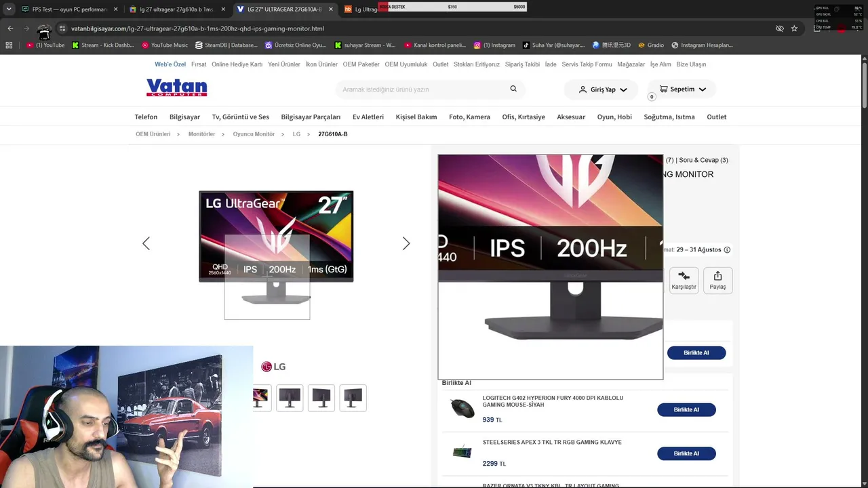Click Birlikte Al for SteelSeries Apex 3 keyboard
Image resolution: width=868 pixels, height=488 pixels.
[686, 453]
